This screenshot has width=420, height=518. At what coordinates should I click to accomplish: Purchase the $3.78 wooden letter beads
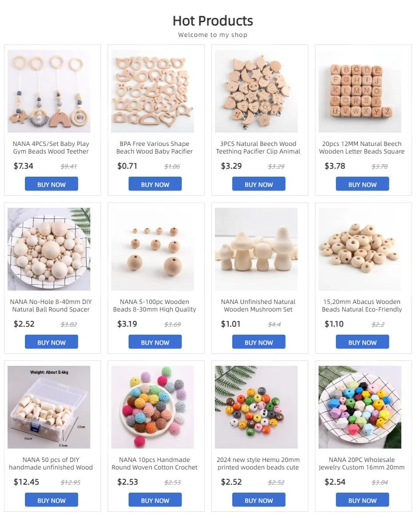click(363, 184)
